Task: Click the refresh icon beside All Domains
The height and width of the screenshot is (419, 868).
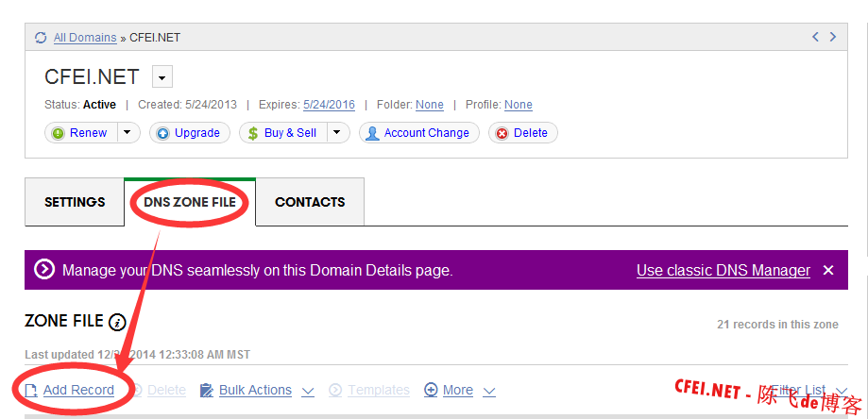Action: (x=41, y=38)
